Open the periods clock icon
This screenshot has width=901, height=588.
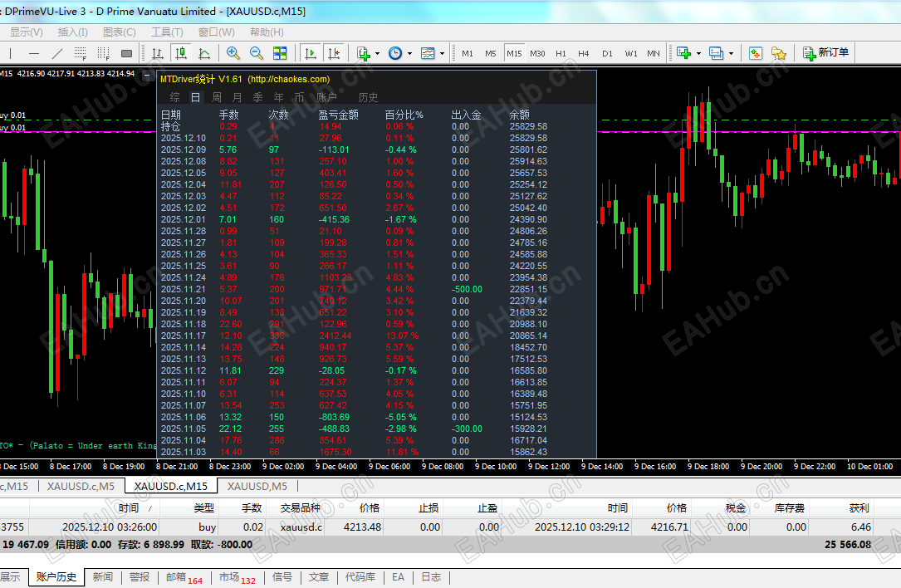coord(395,53)
